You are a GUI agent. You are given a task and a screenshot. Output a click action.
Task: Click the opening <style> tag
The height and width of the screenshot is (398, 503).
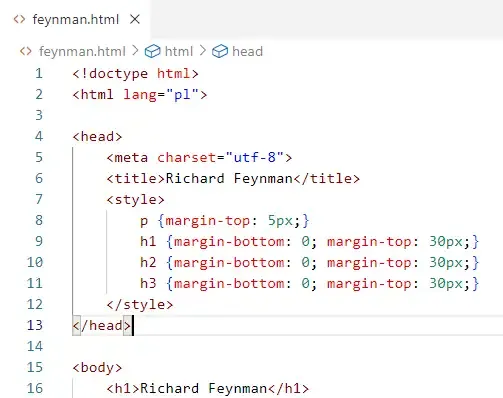135,200
